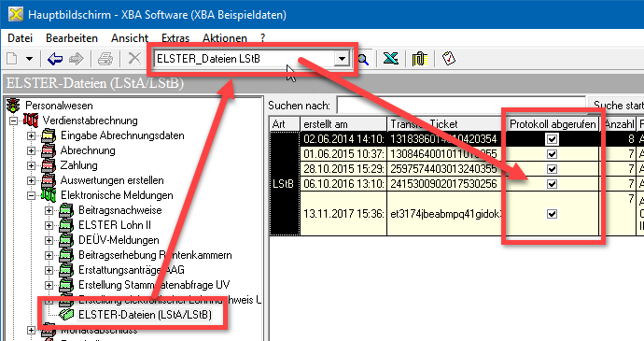Click the Erstellung Stammdatenabfrage UV folder icon
The image size is (644, 341).
pos(66,285)
